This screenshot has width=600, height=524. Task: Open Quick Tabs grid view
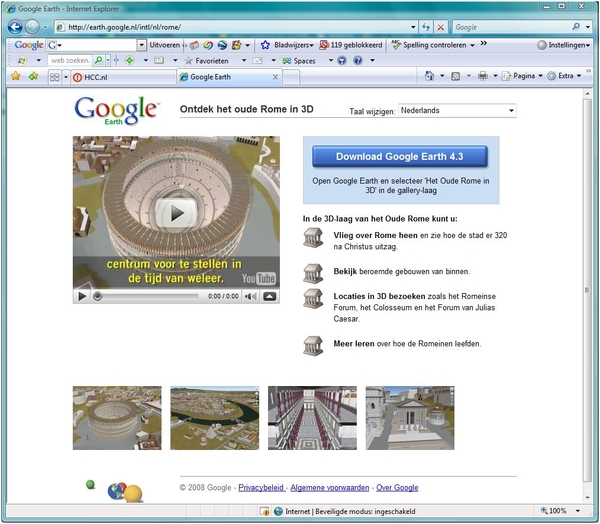click(x=55, y=77)
